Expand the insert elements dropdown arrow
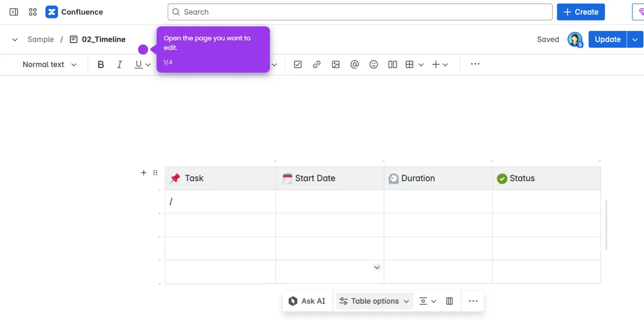 click(446, 65)
